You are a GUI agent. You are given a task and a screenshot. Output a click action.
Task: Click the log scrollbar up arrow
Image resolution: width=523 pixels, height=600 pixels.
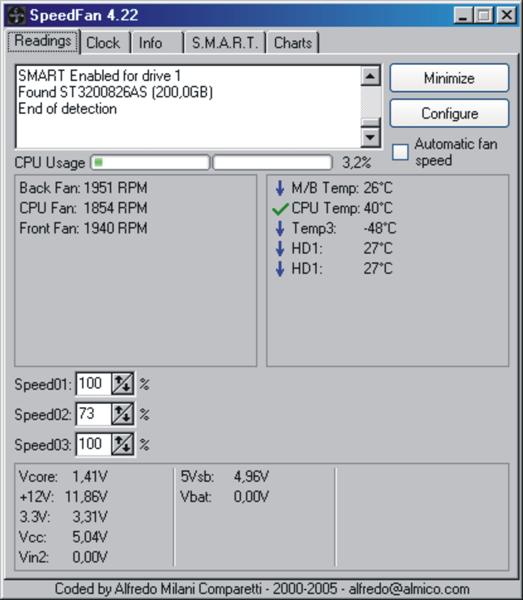pos(370,76)
